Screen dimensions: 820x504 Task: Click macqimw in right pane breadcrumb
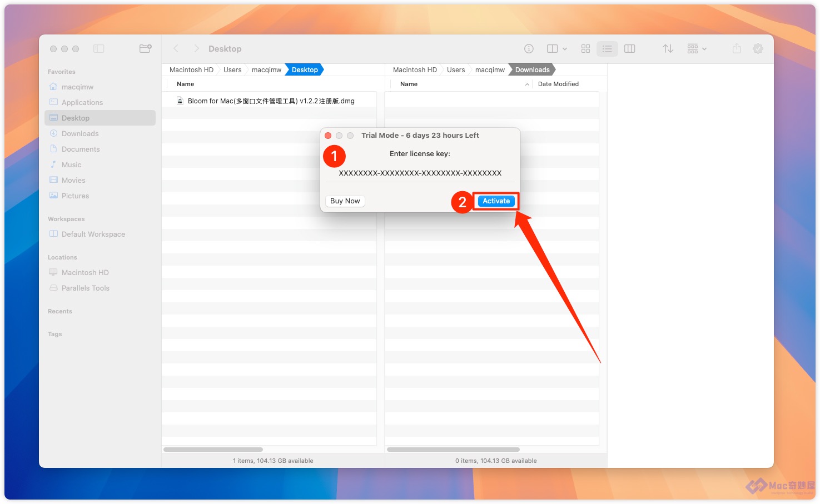tap(490, 69)
